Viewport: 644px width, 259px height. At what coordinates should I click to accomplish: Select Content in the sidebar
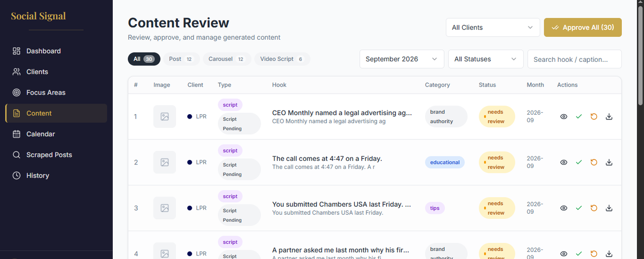56,113
